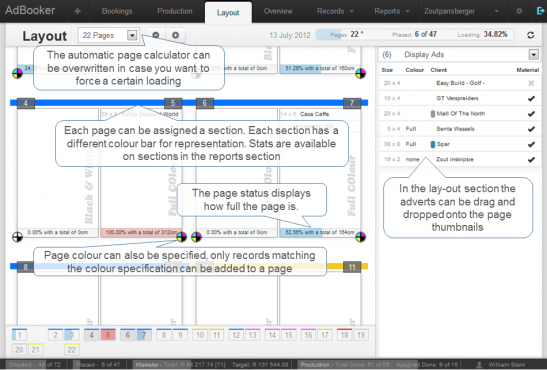Refresh the layout with the reload icon

click(531, 35)
